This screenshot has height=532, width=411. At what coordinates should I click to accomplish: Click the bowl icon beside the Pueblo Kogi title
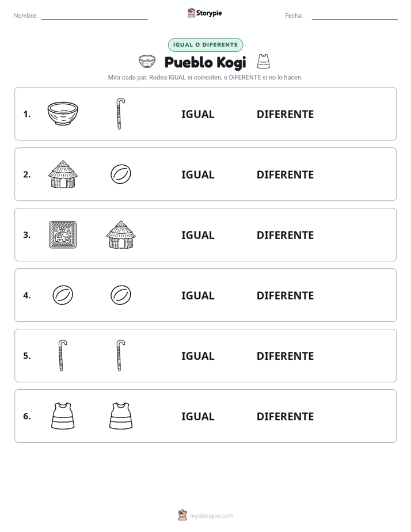(147, 62)
